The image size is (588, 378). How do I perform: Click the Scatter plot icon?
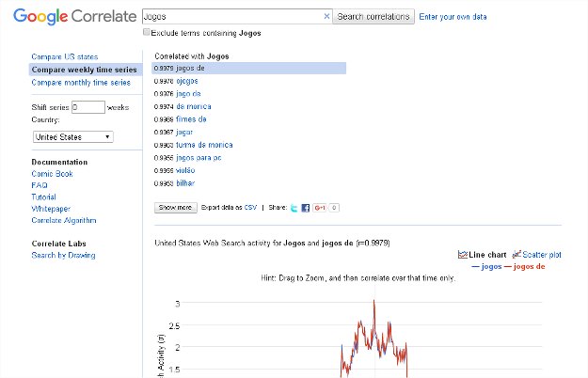[516, 255]
